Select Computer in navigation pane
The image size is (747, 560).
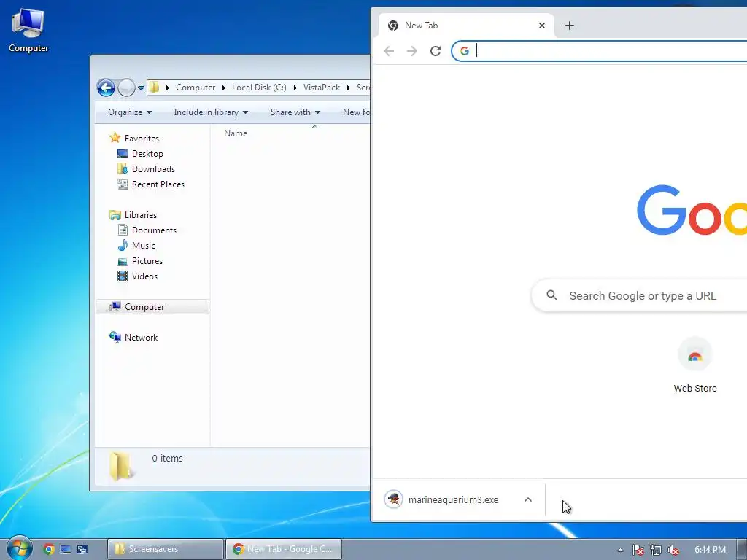tap(152, 307)
